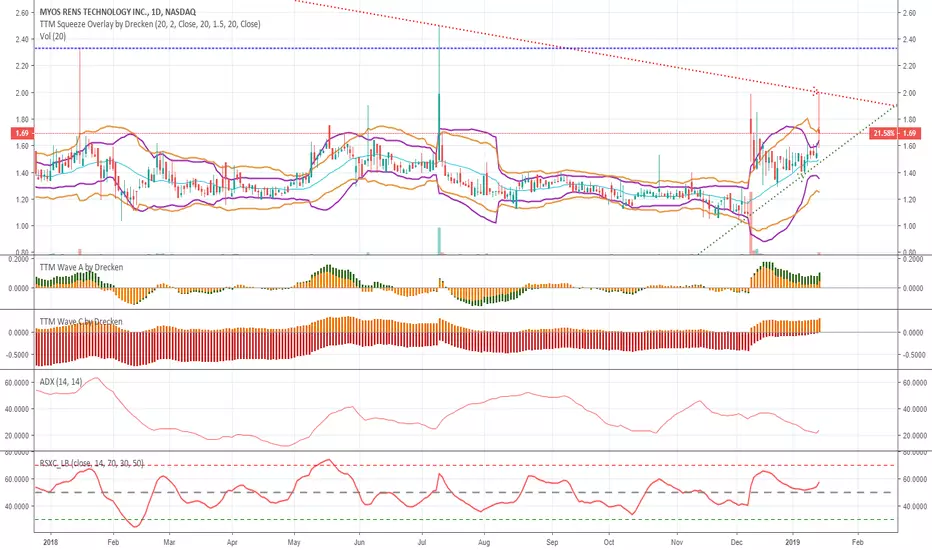Open the TTM Wave C by Drecken legend

tap(81, 321)
